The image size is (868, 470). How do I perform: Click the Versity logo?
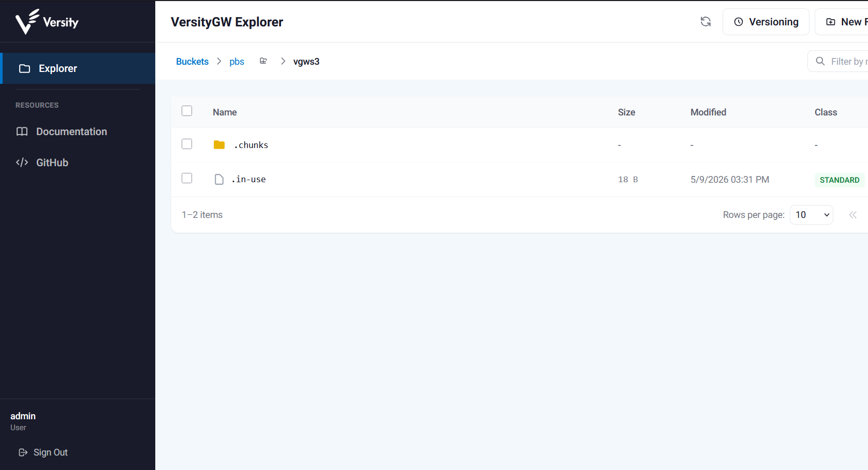(47, 22)
